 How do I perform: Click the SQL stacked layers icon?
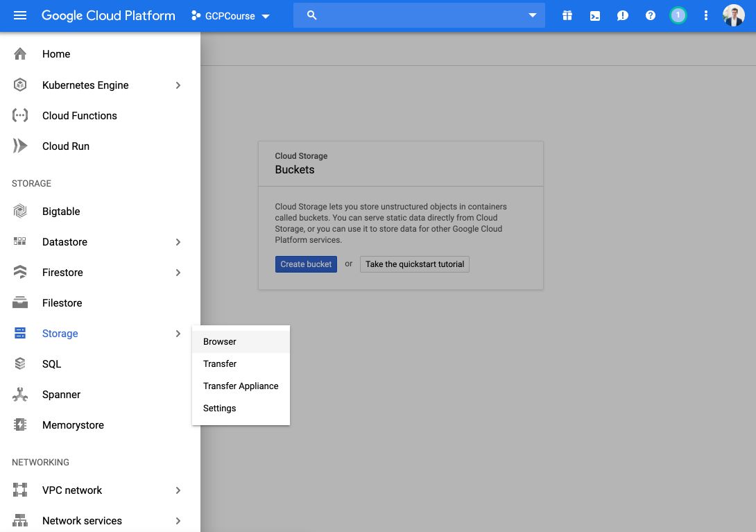pos(20,363)
